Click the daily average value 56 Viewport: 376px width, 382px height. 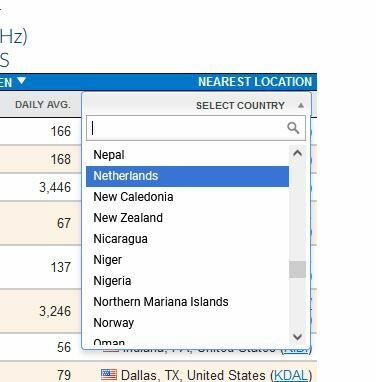click(x=64, y=347)
